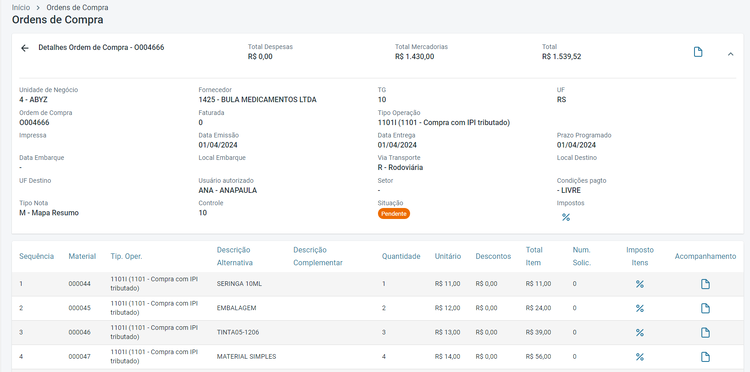Open the Impostos percent icon in details
The height and width of the screenshot is (372, 750).
(566, 218)
